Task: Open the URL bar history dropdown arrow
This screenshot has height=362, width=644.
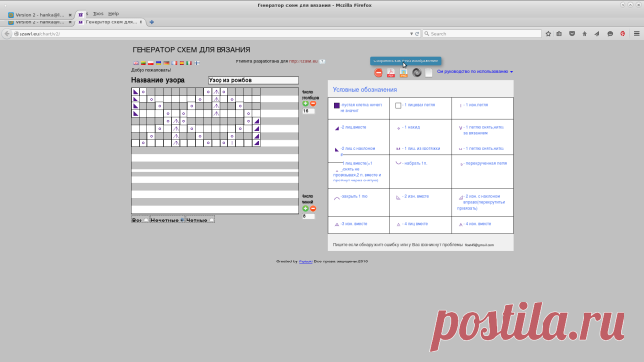Action: (411, 34)
